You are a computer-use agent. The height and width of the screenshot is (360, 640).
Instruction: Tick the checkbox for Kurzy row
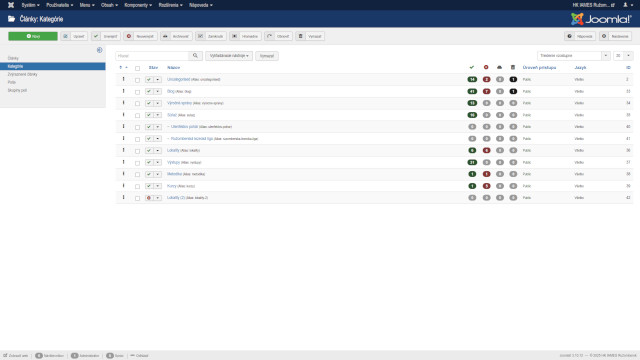click(x=138, y=186)
